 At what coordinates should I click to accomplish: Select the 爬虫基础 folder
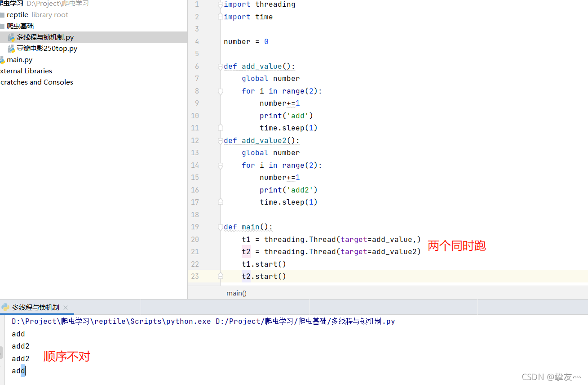(20, 26)
